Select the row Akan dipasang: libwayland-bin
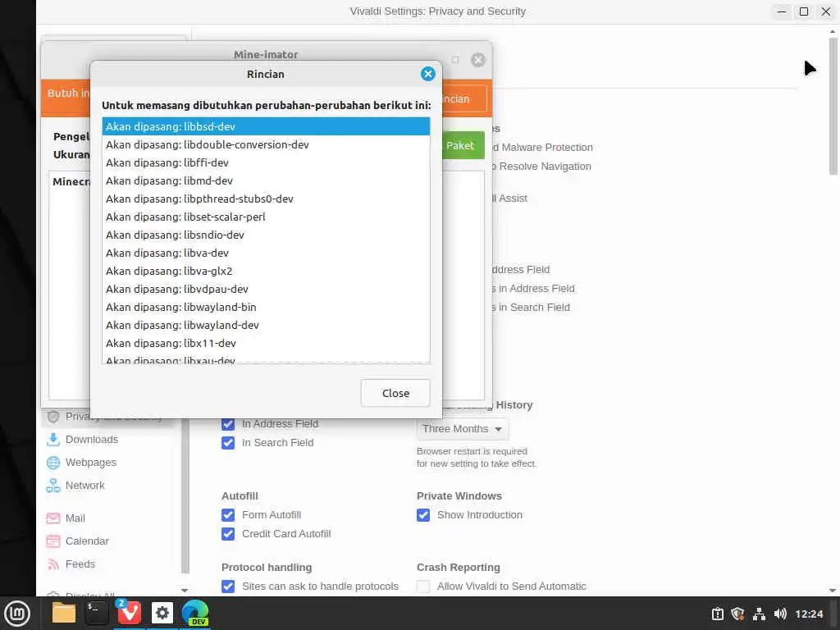The image size is (840, 630). click(266, 308)
